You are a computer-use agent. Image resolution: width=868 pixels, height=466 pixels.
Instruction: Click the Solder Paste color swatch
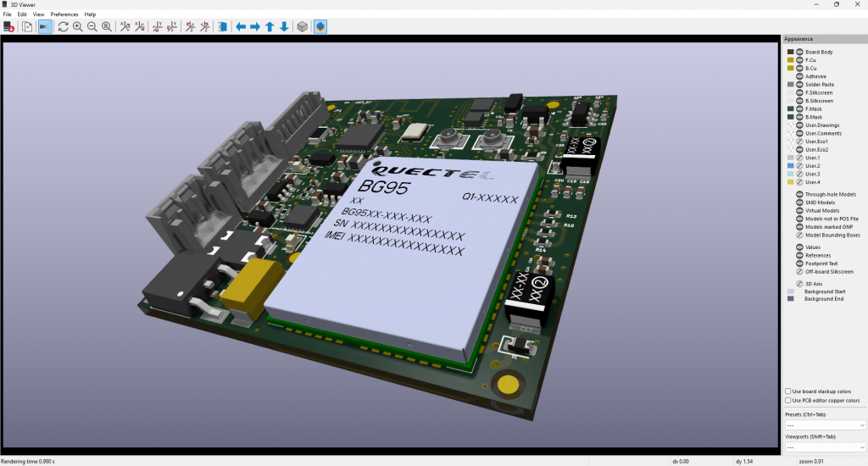pos(791,84)
